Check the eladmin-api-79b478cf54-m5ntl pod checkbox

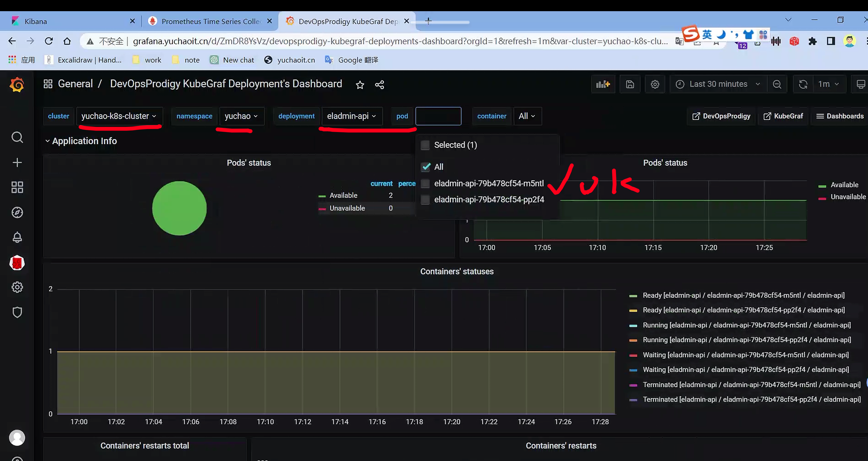coord(425,184)
